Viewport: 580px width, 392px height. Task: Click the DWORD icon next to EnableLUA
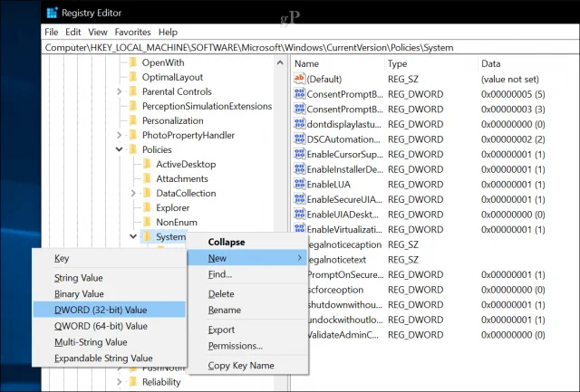299,184
